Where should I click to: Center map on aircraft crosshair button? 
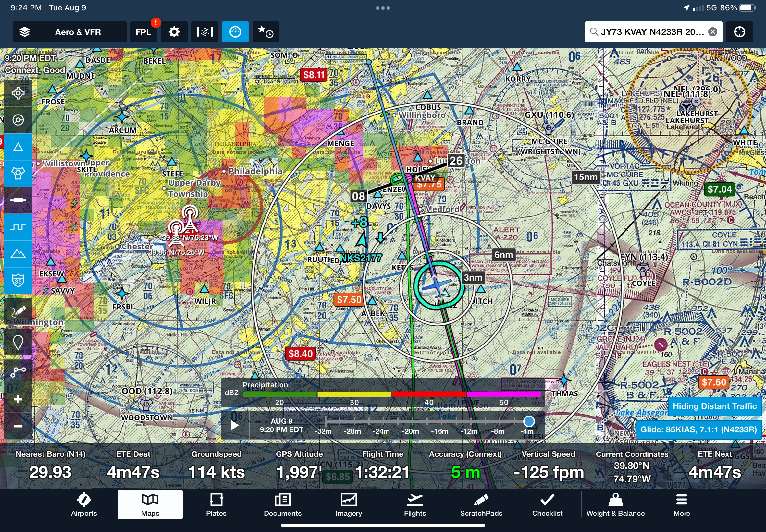739,32
